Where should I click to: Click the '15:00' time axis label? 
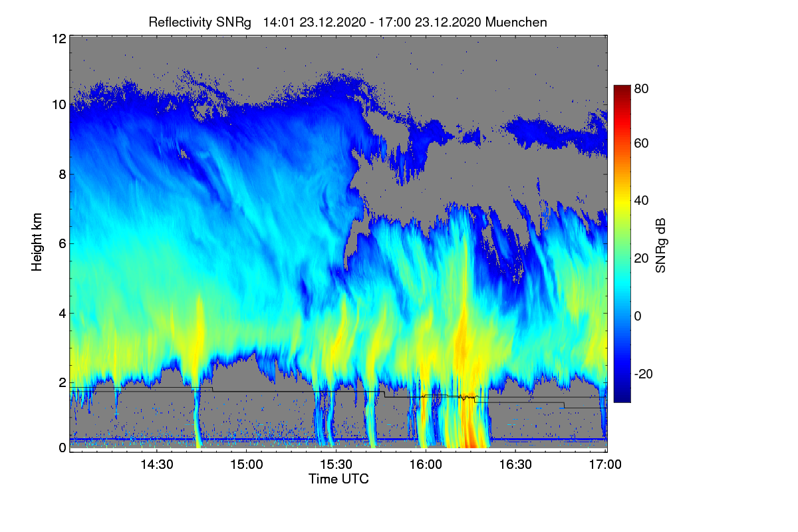coord(246,465)
